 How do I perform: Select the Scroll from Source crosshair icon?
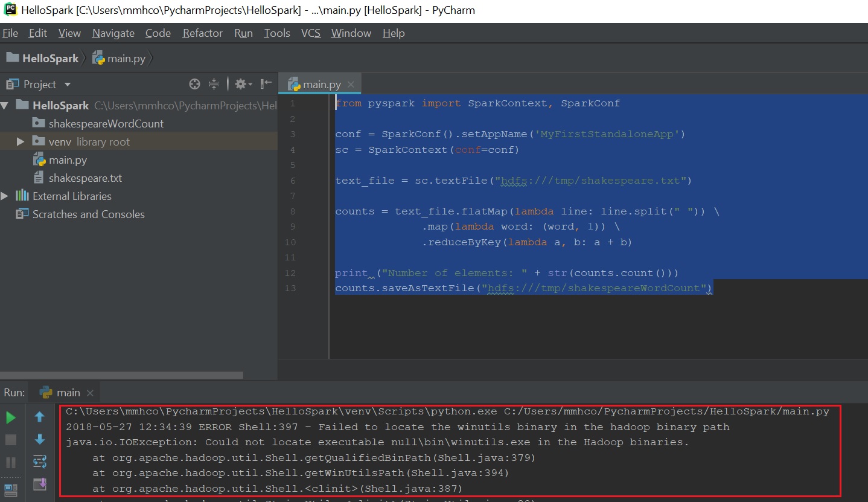(x=194, y=83)
